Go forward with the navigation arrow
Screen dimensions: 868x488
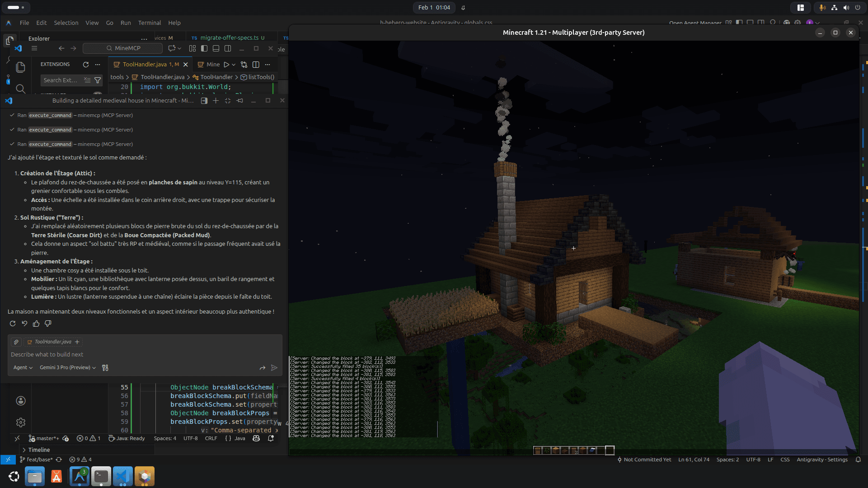73,48
